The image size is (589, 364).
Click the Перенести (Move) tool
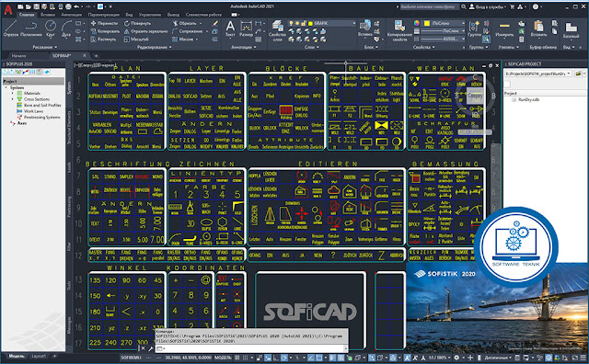click(x=105, y=23)
